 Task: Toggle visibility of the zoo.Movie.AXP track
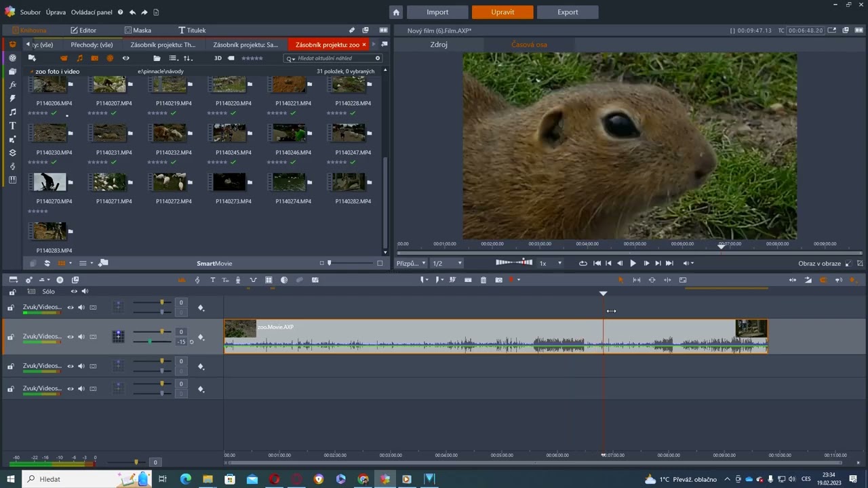click(x=70, y=337)
